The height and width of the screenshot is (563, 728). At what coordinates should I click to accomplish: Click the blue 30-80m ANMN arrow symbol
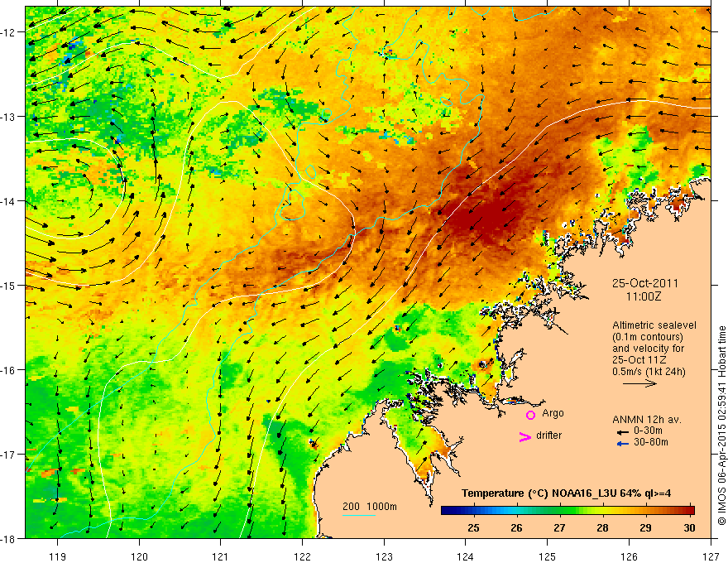click(622, 444)
